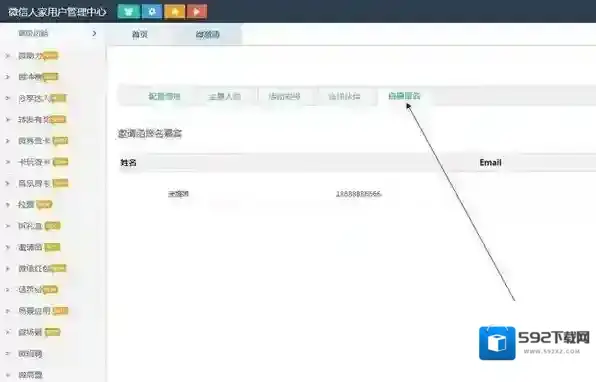Click the 姓名 column header

coord(128,163)
